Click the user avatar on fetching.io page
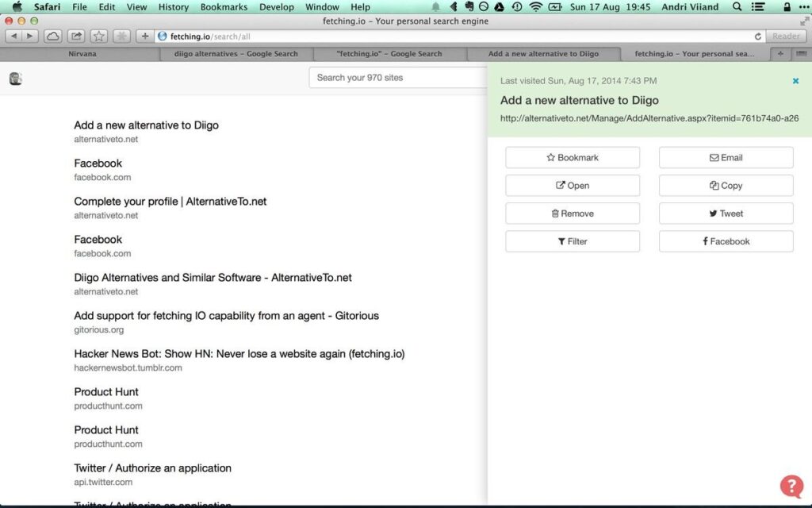 [16, 79]
